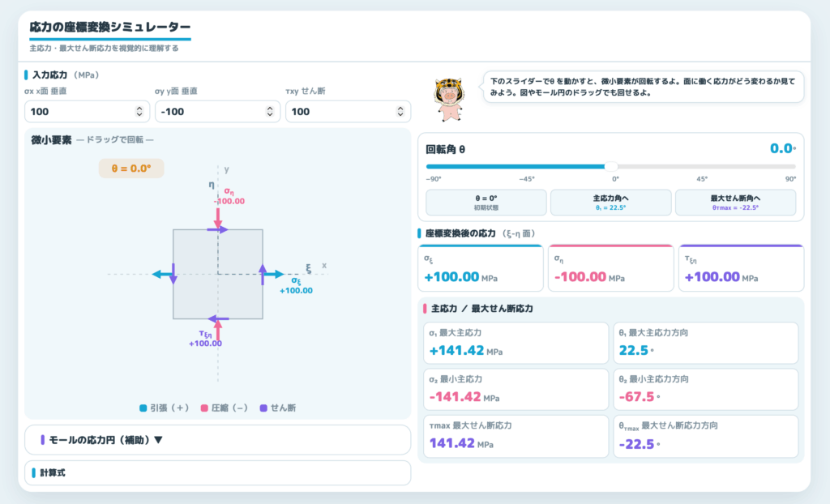830x504 pixels.
Task: Click the ση -100.00 MPa result card
Action: coord(611,268)
